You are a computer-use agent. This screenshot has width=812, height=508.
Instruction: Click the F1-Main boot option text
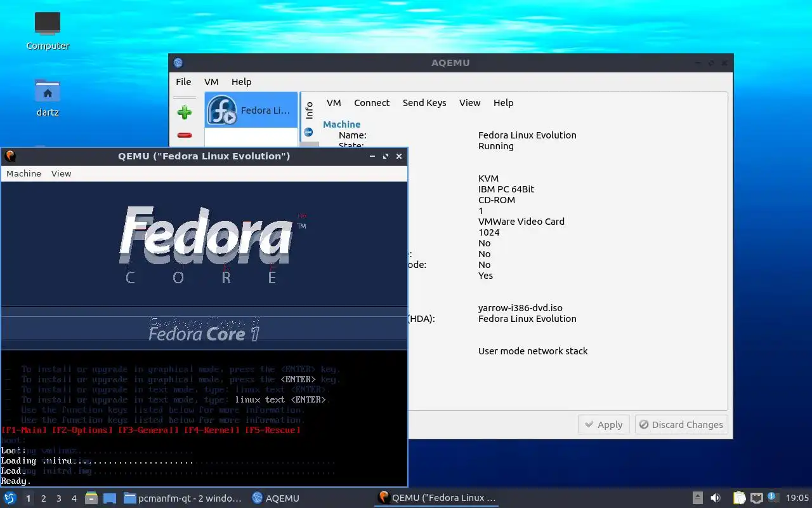coord(25,430)
